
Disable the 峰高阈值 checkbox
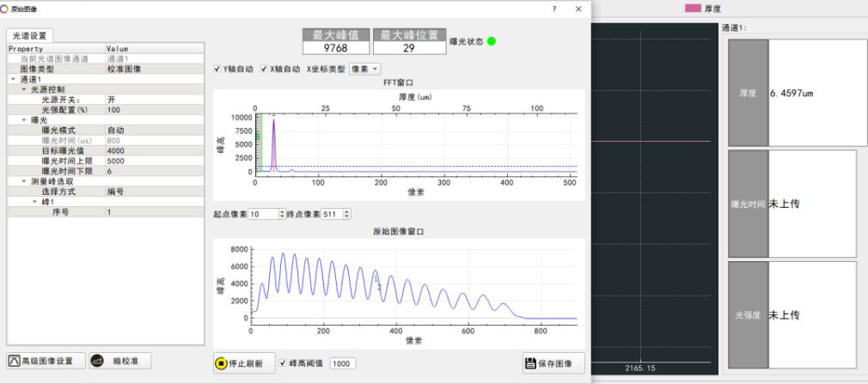pos(283,363)
